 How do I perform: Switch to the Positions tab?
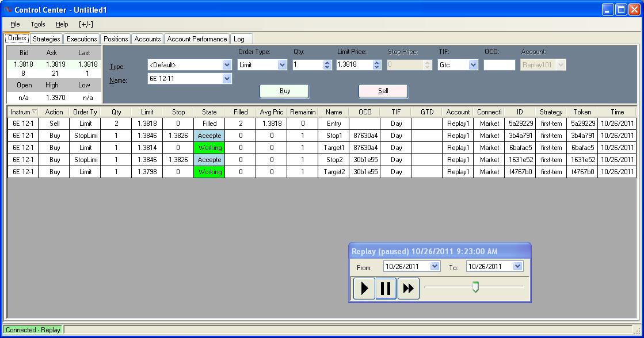click(x=116, y=39)
